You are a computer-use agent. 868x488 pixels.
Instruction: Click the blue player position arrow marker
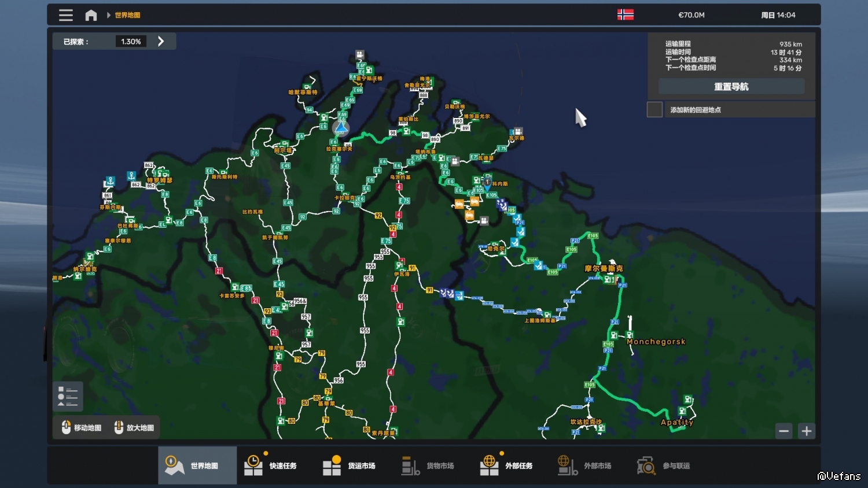coord(341,128)
